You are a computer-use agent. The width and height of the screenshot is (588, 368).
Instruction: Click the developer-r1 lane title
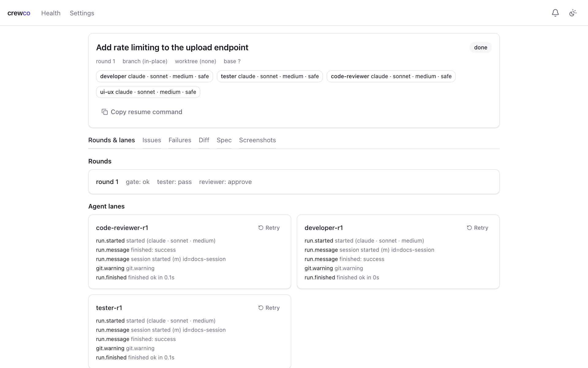coord(324,228)
